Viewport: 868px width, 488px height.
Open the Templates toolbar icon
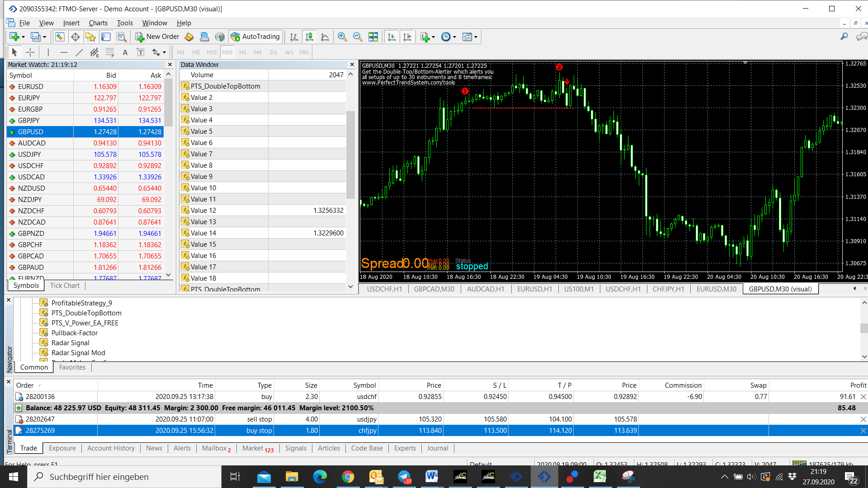coord(467,37)
